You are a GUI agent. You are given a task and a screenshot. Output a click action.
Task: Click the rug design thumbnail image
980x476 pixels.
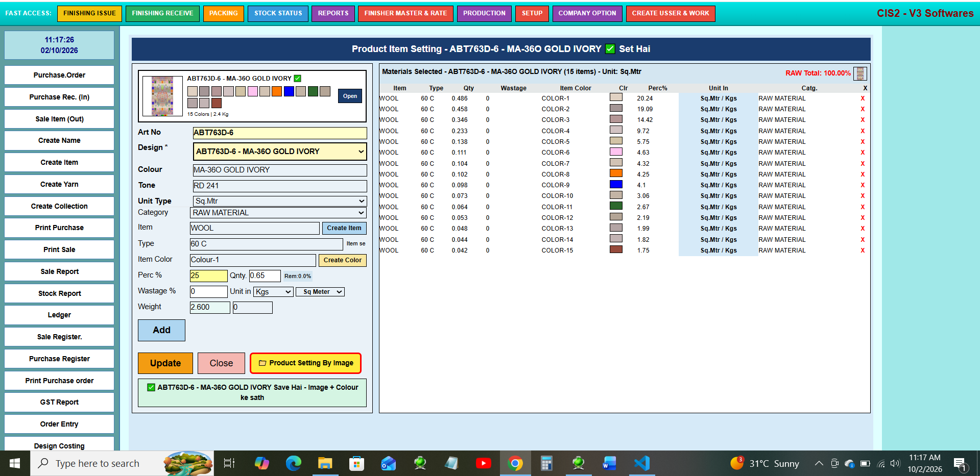[x=162, y=96]
